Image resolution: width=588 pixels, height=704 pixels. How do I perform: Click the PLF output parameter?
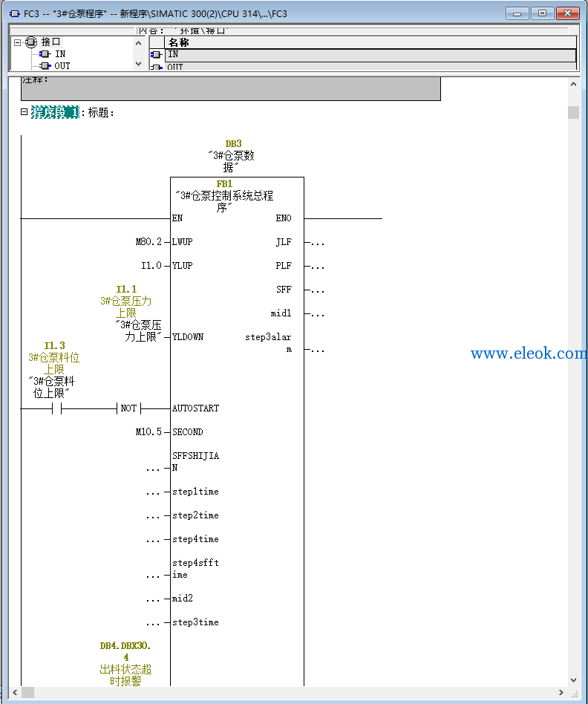[x=284, y=266]
